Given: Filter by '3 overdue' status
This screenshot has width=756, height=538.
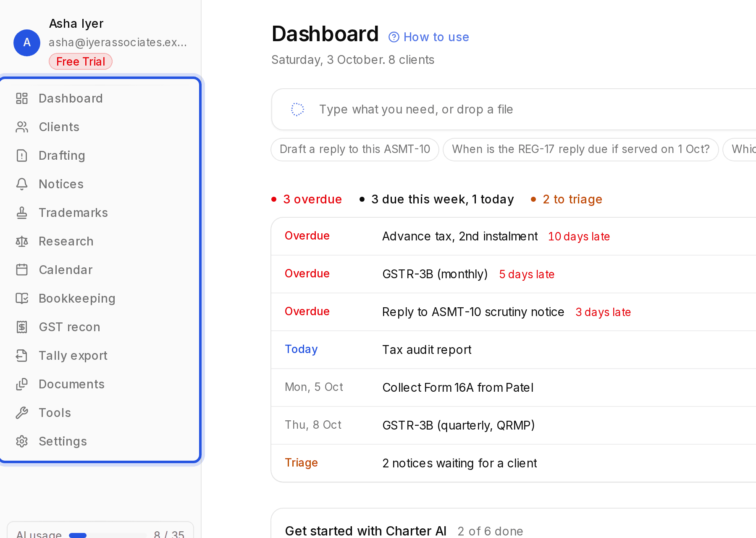Looking at the screenshot, I should click(x=307, y=199).
